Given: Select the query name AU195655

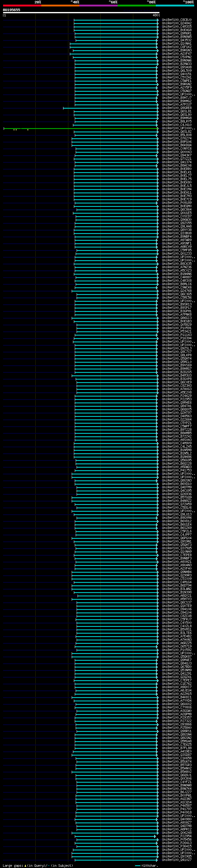Looking at the screenshot, I should point(11,10).
